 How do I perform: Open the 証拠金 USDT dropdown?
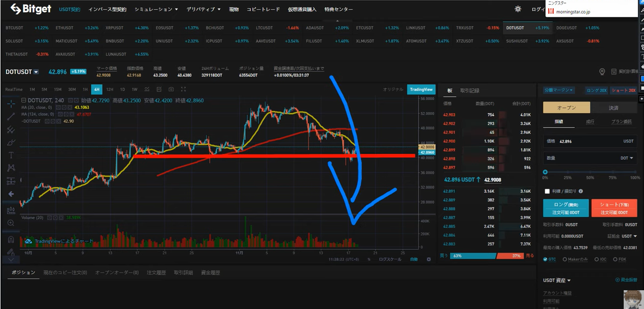(629, 236)
